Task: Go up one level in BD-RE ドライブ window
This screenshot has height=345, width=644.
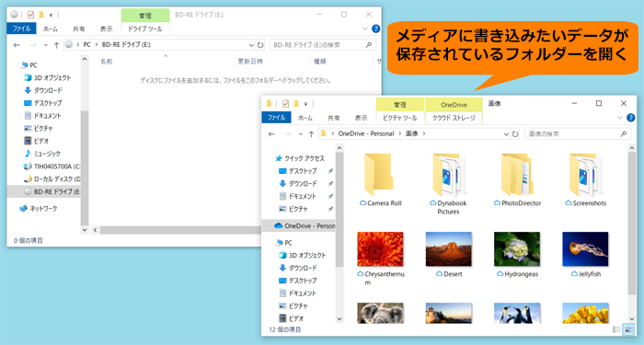Action: (x=56, y=45)
